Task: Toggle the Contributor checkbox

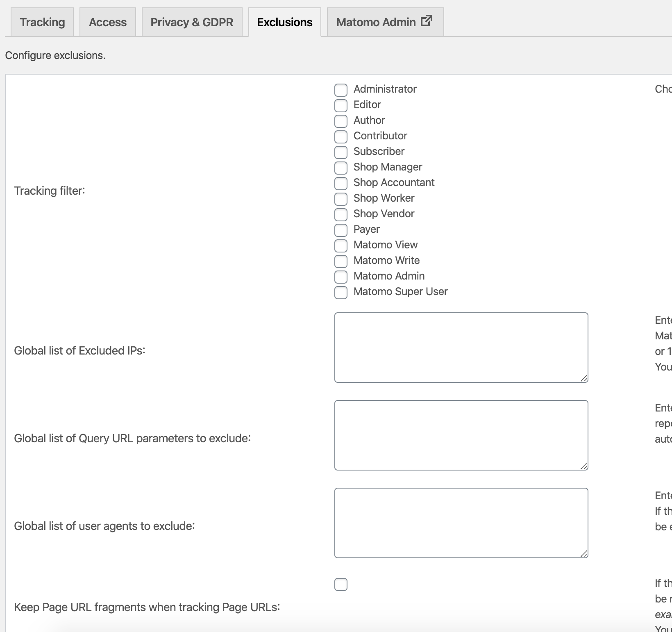Action: 341,136
